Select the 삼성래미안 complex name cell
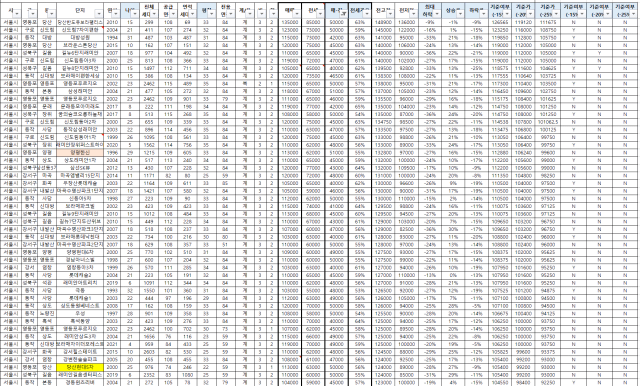Screen dimensions: 640x386 [80, 91]
